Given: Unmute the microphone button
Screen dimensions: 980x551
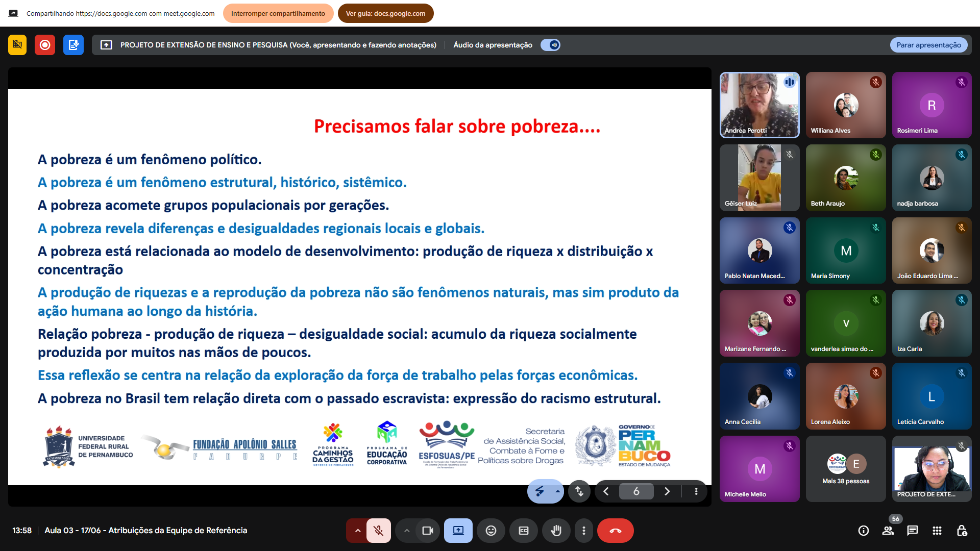Looking at the screenshot, I should click(x=378, y=531).
